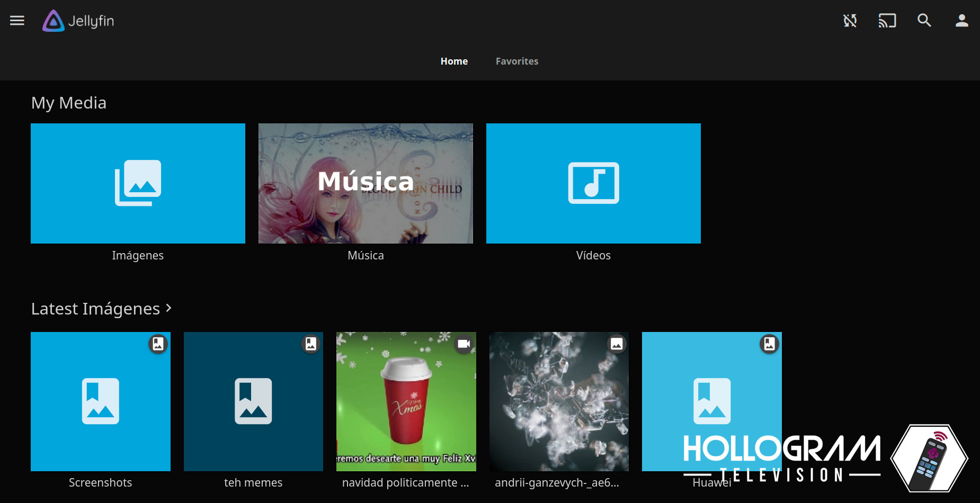Click the video badge on navidad thumbnail
980x503 pixels.
coord(464,343)
